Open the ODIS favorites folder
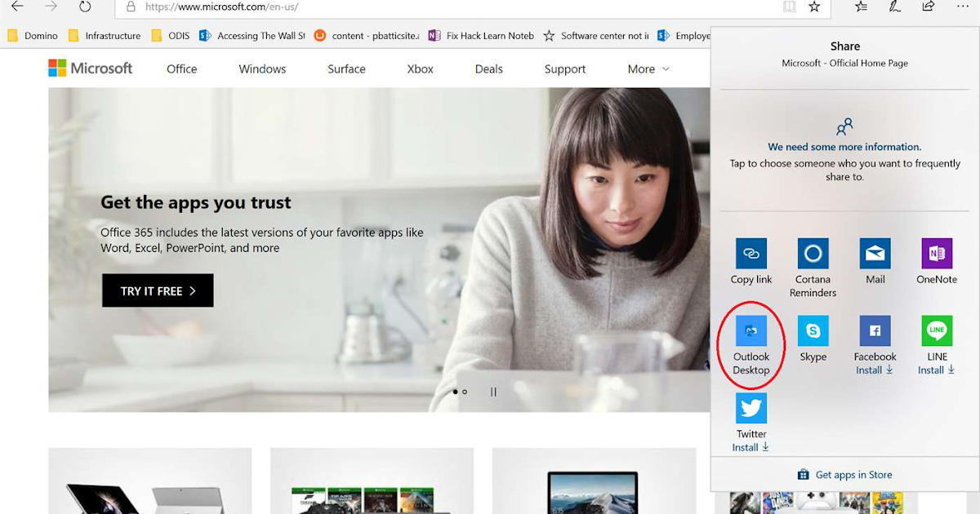 (170, 36)
